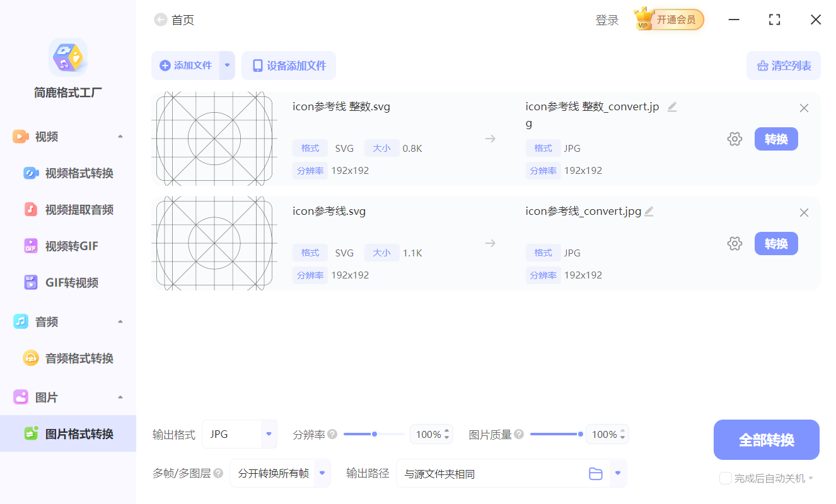Click the pencil icon to rename icon参考线_convert.jpg
Viewport: 836px width, 504px height.
tap(649, 212)
